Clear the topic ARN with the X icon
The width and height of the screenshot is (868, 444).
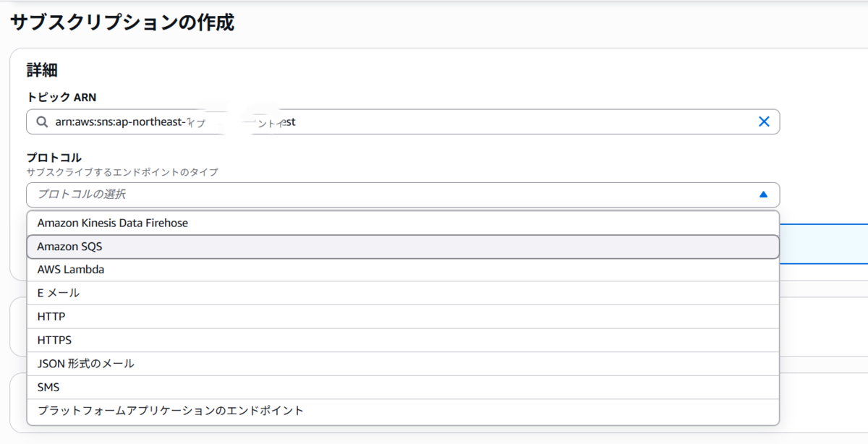[763, 122]
